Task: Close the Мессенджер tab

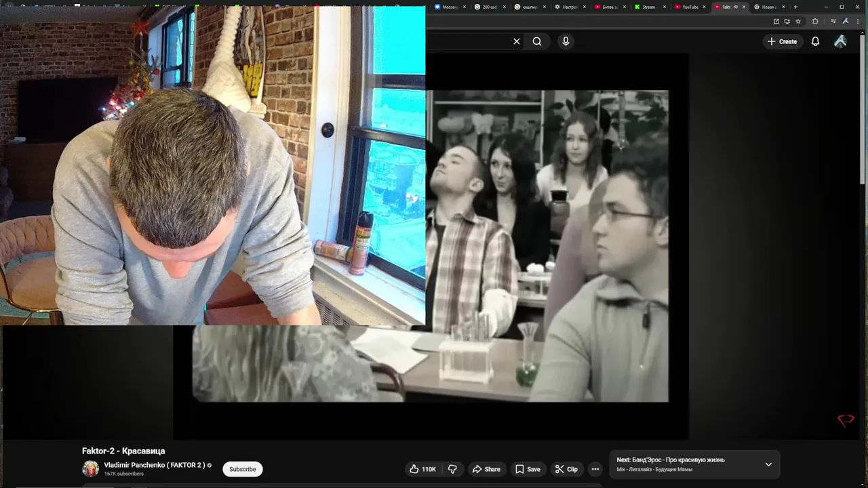Action: point(465,7)
